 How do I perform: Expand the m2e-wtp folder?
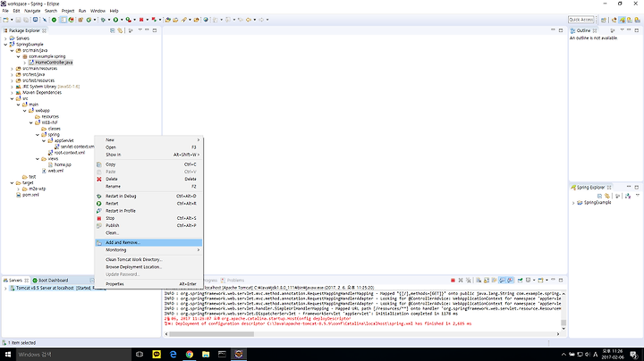(19, 189)
